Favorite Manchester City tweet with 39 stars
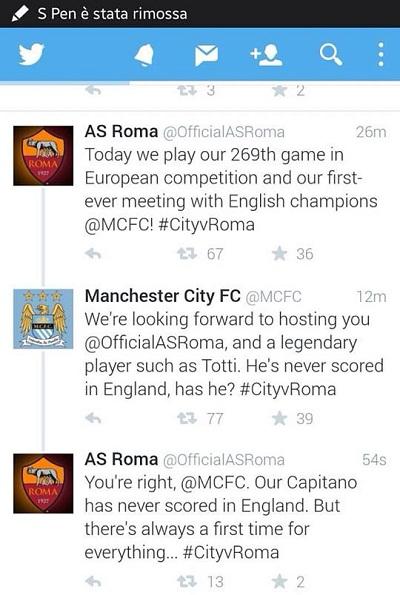The width and height of the screenshot is (400, 595). pos(280,418)
